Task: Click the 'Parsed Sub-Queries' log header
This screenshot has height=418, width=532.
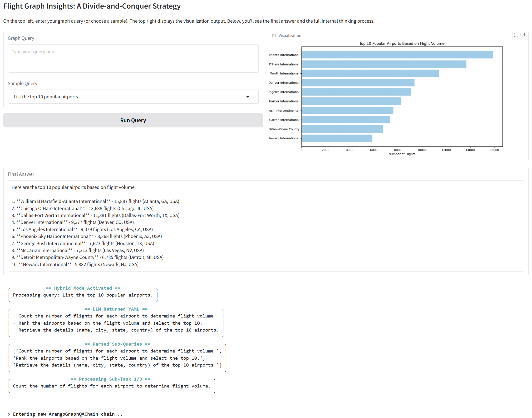Action: pos(117,344)
